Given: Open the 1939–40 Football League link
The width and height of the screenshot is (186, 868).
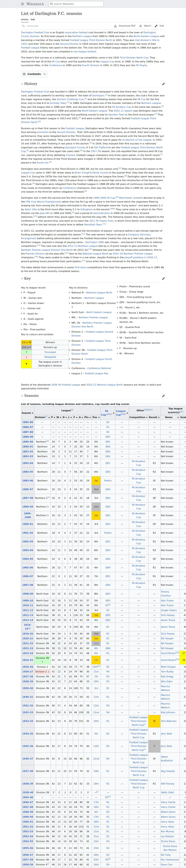Looking at the screenshot, I should [65, 385].
